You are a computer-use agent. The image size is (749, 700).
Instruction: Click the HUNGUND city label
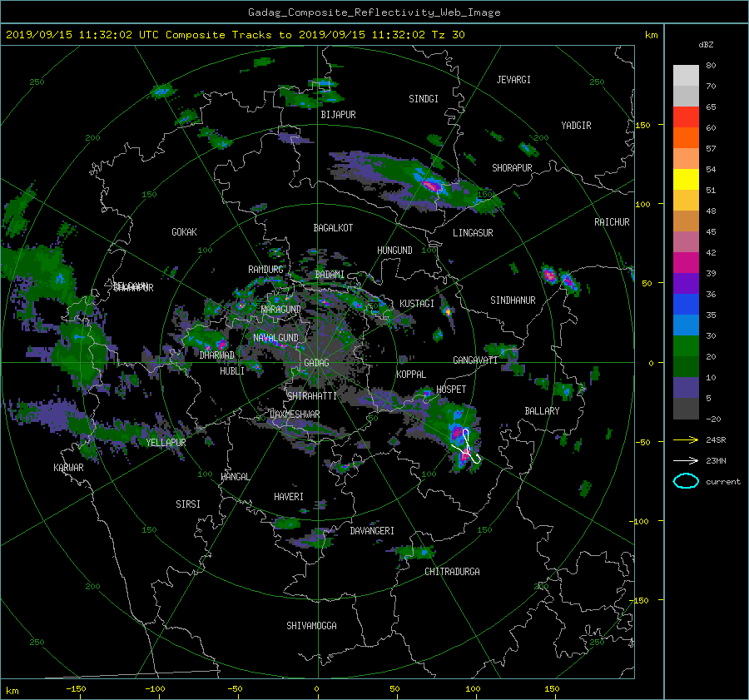click(394, 251)
